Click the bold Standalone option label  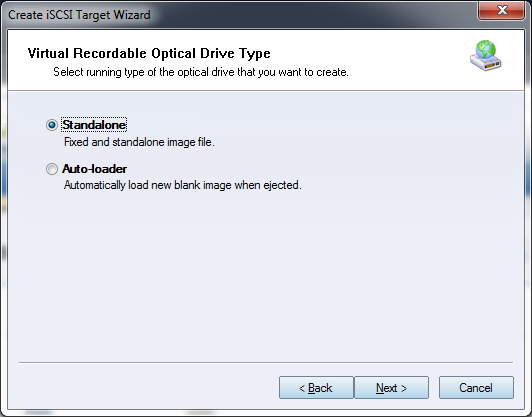coord(94,125)
